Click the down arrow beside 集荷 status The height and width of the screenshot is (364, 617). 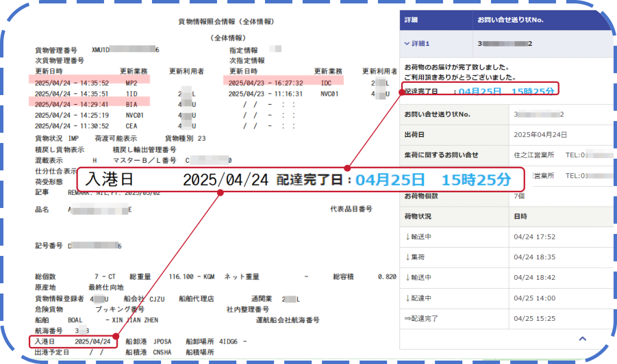[407, 257]
